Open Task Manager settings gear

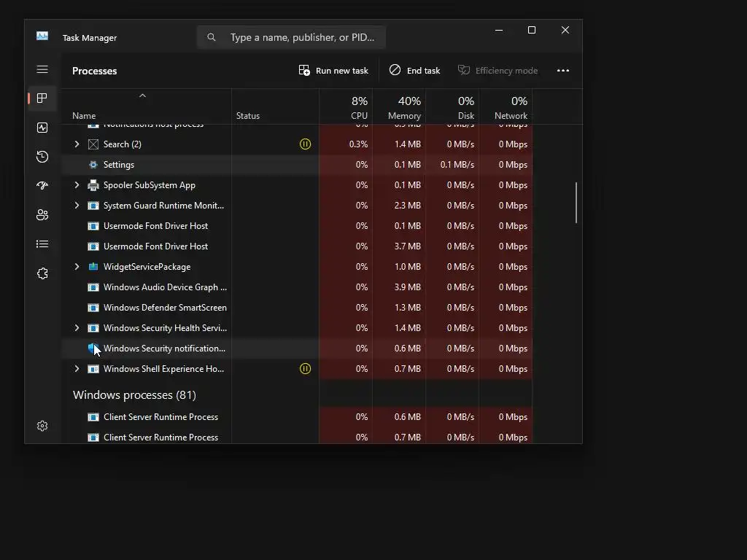click(x=42, y=426)
